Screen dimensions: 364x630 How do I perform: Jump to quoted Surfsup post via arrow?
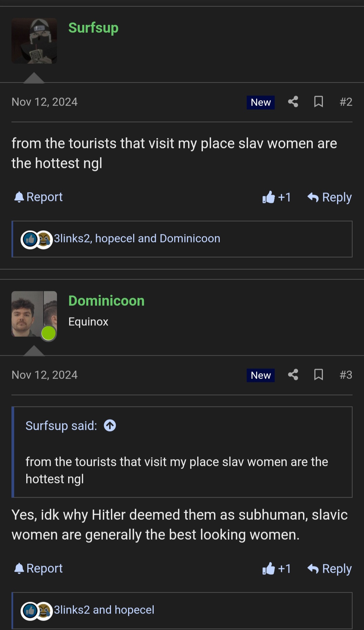coord(110,426)
